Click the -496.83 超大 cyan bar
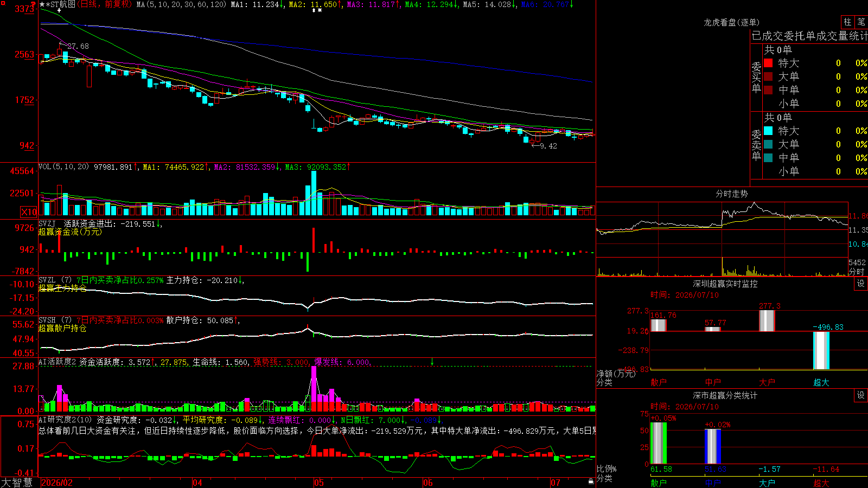 click(821, 350)
